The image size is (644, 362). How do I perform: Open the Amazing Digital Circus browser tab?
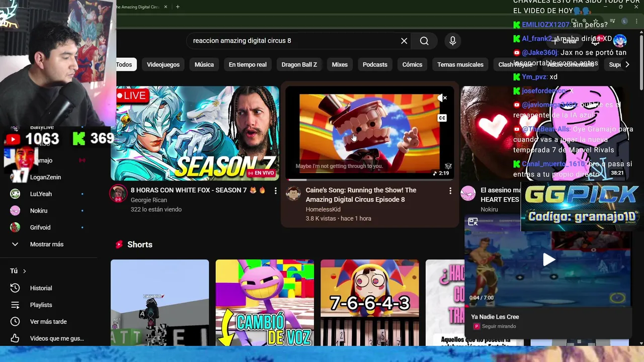coord(138,7)
